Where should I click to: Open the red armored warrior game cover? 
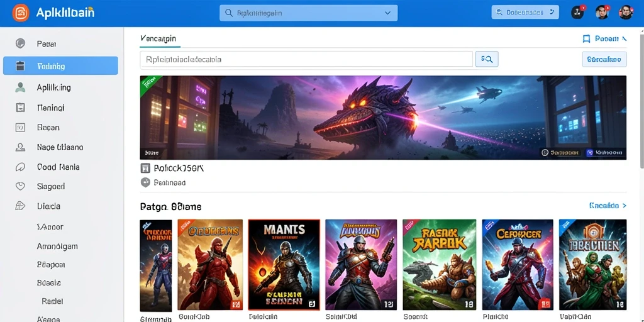[x=210, y=265]
